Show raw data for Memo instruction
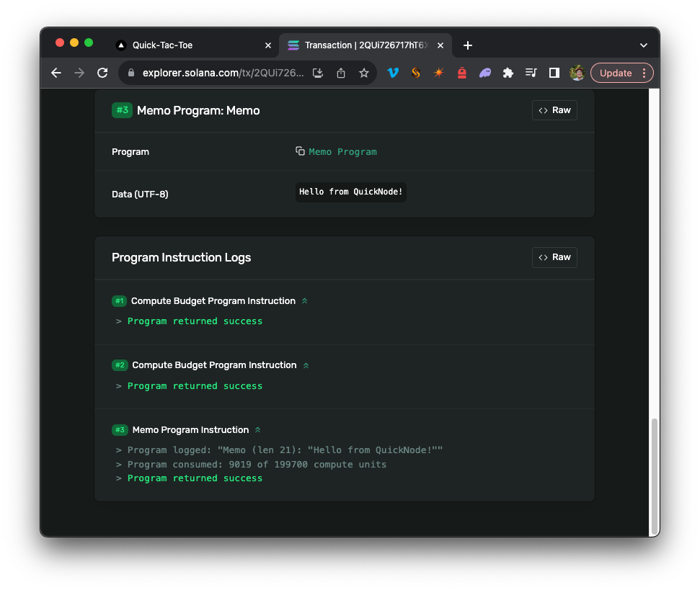This screenshot has height=590, width=700. pos(554,110)
